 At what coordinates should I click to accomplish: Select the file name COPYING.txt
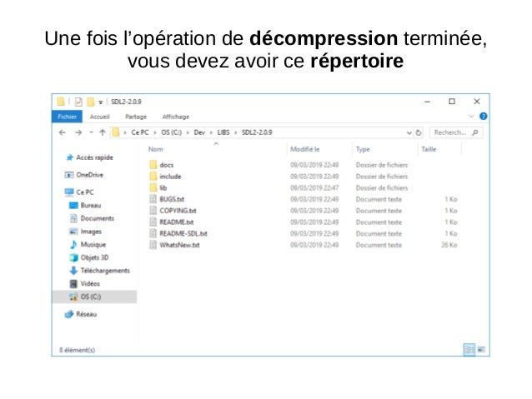coord(178,211)
